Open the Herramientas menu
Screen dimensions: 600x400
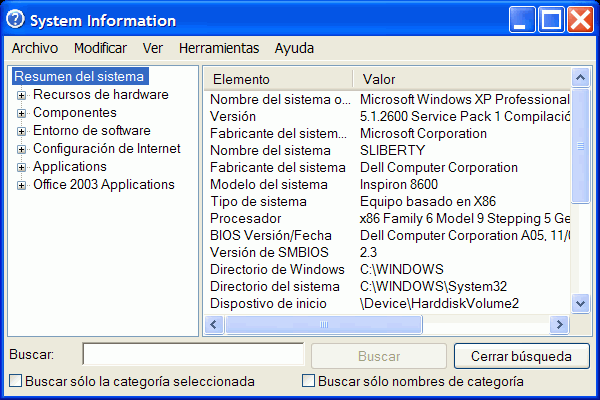[219, 48]
